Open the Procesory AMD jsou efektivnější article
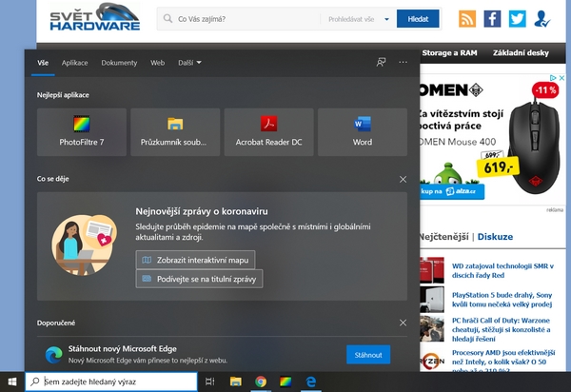The width and height of the screenshot is (571, 392). (x=503, y=362)
